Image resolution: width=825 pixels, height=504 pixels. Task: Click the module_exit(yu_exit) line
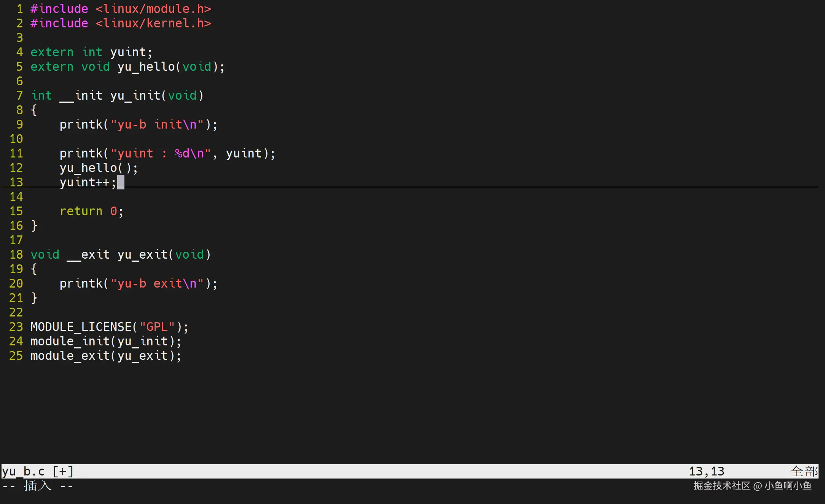click(106, 356)
